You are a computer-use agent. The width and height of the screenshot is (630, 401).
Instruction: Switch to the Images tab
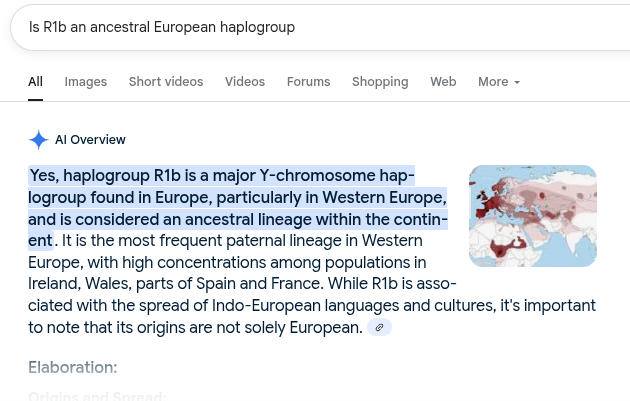[x=85, y=82]
